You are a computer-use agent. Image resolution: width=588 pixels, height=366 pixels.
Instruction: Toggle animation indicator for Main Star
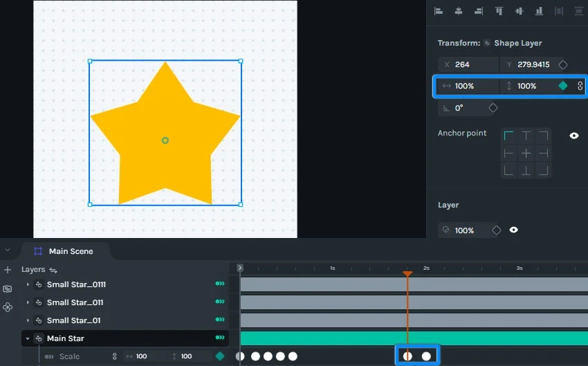[x=220, y=338]
